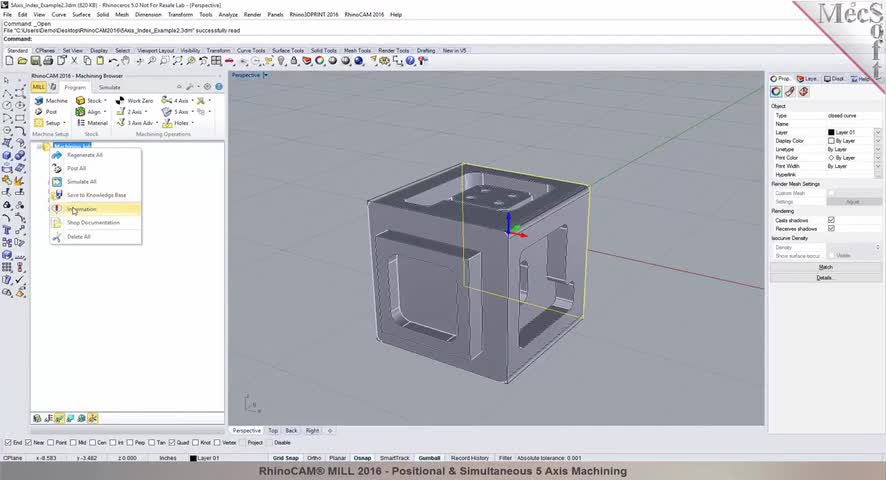Screen dimensions: 886x480
Task: Click the Cut scissors icon
Action: pyautogui.click(x=74, y=60)
